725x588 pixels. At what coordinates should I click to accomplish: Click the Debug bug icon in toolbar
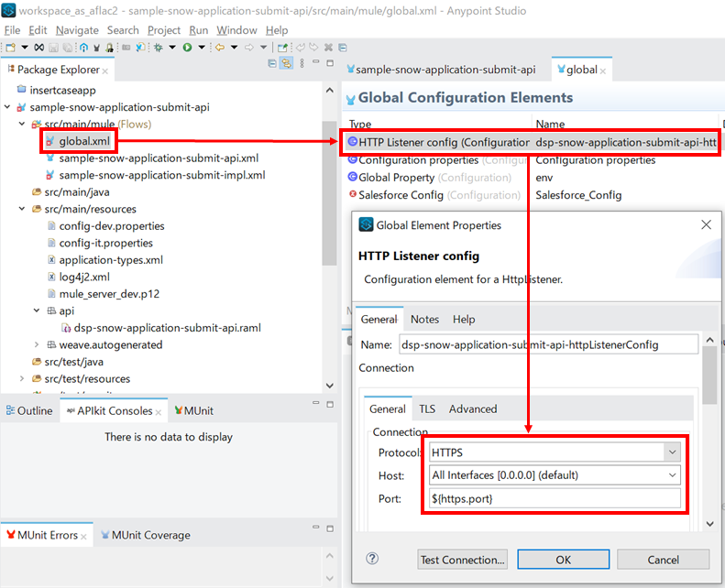pyautogui.click(x=158, y=48)
